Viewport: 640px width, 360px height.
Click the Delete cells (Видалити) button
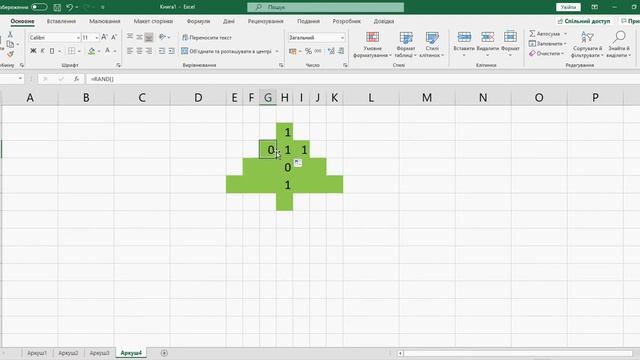coord(487,43)
